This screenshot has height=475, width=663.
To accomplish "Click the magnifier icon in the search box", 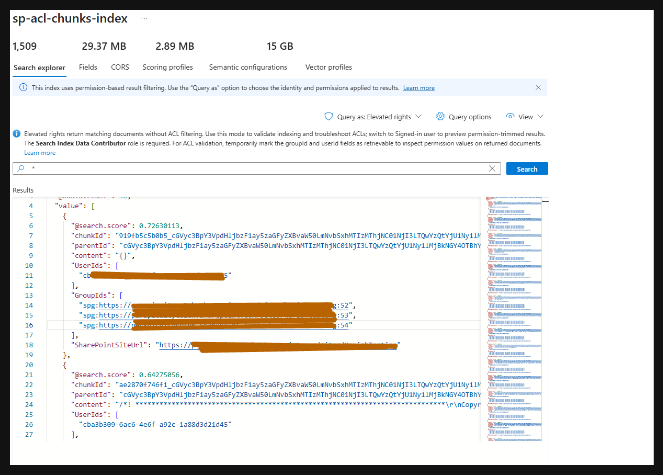I will click(x=20, y=168).
